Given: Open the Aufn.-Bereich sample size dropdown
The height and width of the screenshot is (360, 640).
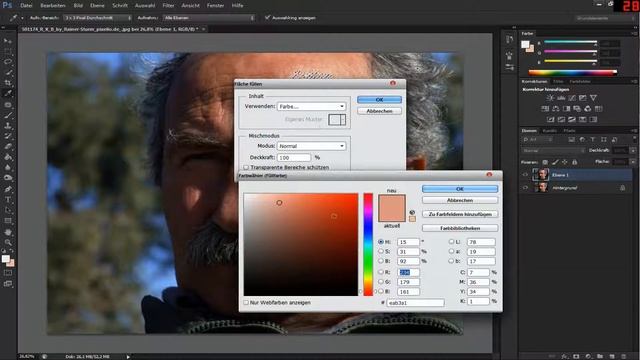Looking at the screenshot, I should coord(98,18).
